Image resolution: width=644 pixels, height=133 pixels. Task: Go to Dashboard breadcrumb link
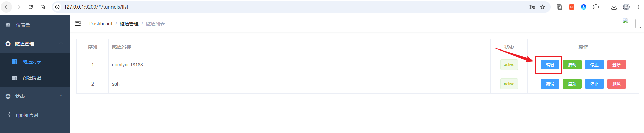click(x=101, y=24)
